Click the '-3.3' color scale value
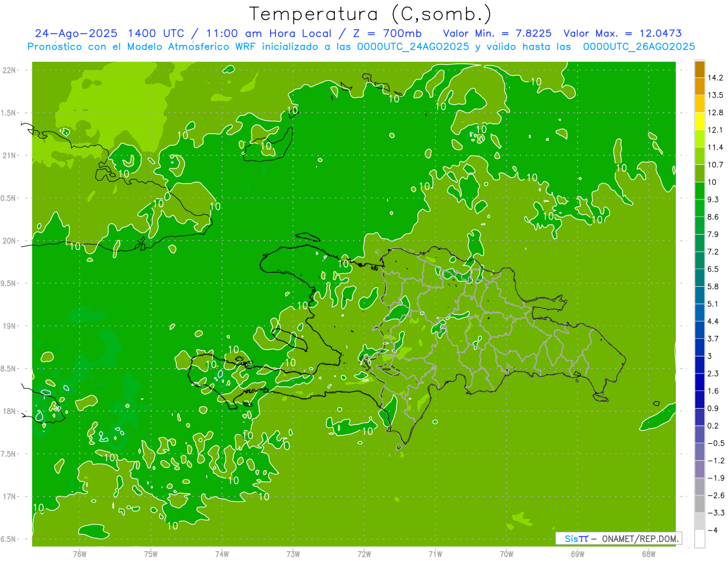Screen dimensions: 728x562 716,512
